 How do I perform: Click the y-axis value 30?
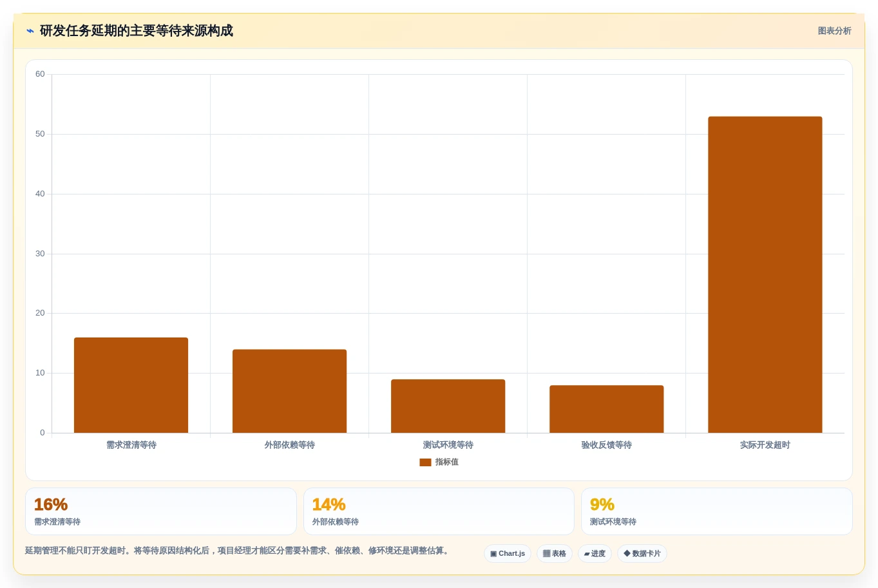pos(40,254)
